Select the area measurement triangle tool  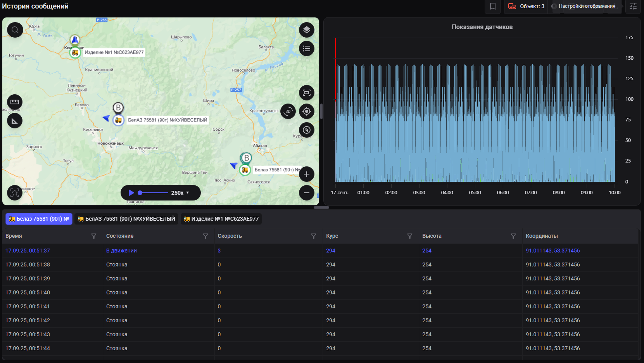pyautogui.click(x=15, y=121)
